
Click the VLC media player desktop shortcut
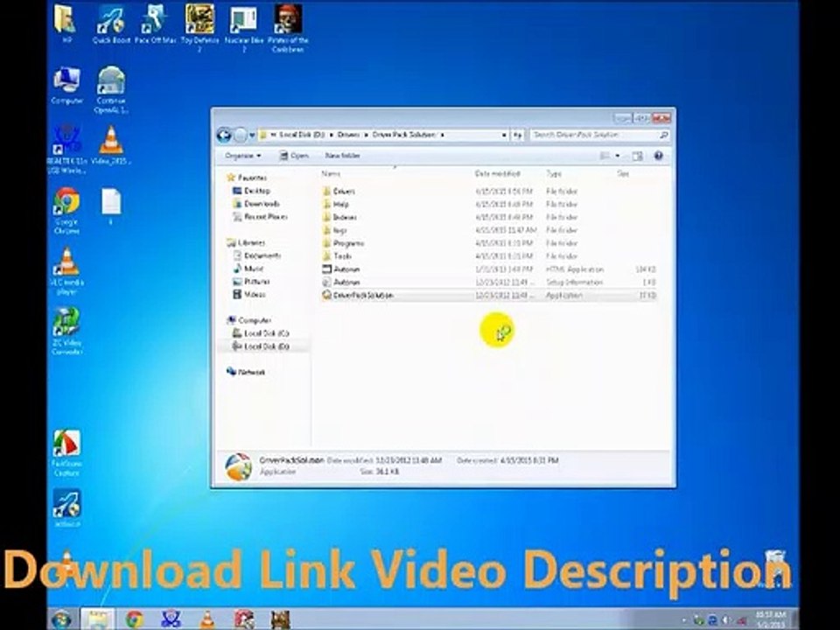coord(66,271)
